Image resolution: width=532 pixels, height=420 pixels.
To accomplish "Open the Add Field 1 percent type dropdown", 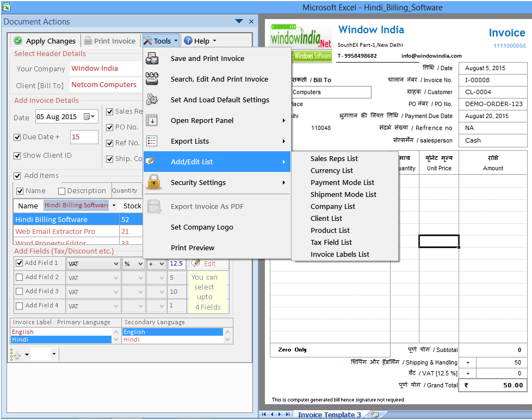I will coord(140,264).
